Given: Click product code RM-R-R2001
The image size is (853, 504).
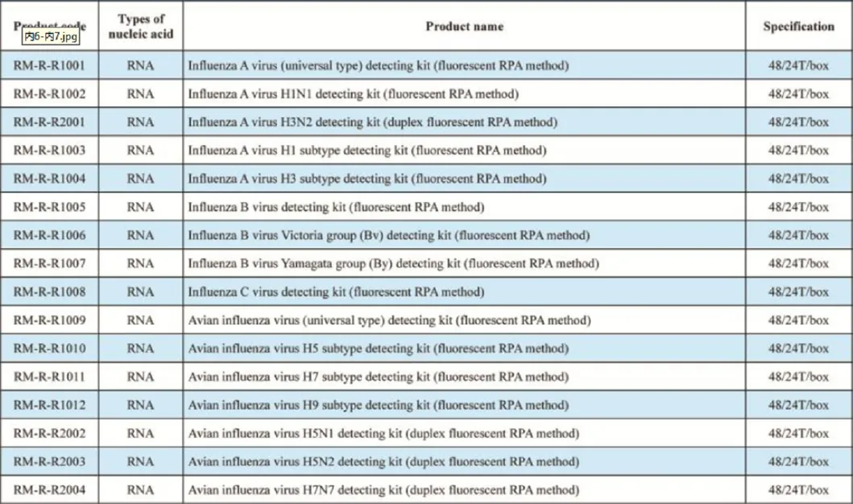Looking at the screenshot, I should 49,122.
